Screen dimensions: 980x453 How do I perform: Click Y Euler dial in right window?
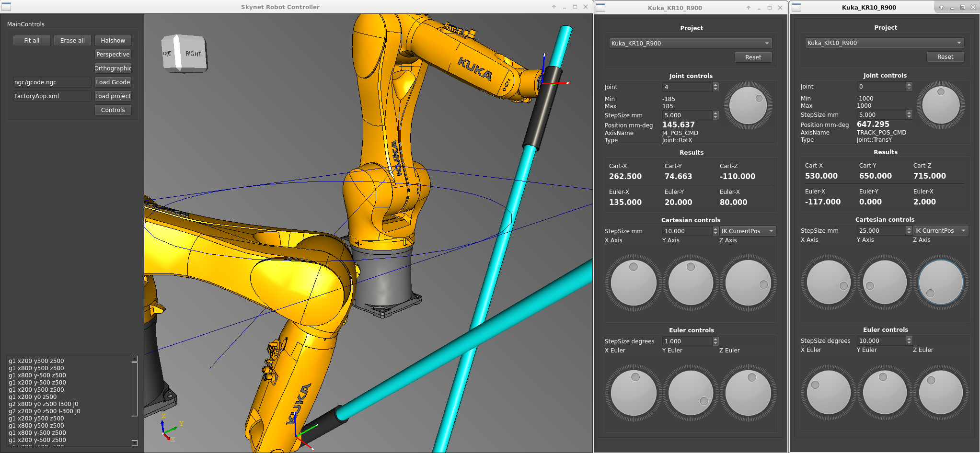pos(885,392)
